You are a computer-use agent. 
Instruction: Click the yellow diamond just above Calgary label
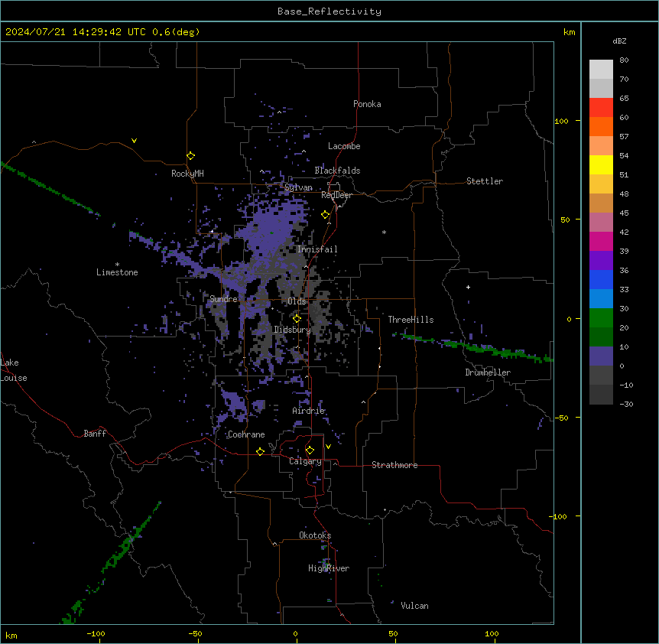click(310, 450)
